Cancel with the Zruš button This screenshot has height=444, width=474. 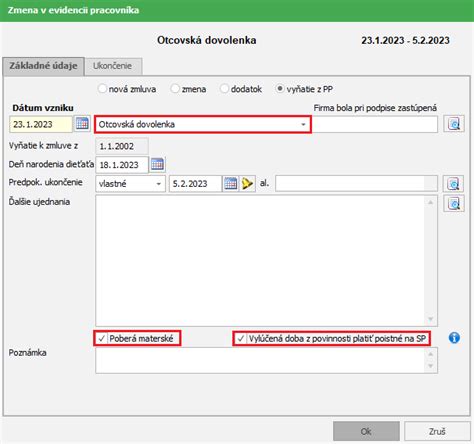tap(437, 431)
